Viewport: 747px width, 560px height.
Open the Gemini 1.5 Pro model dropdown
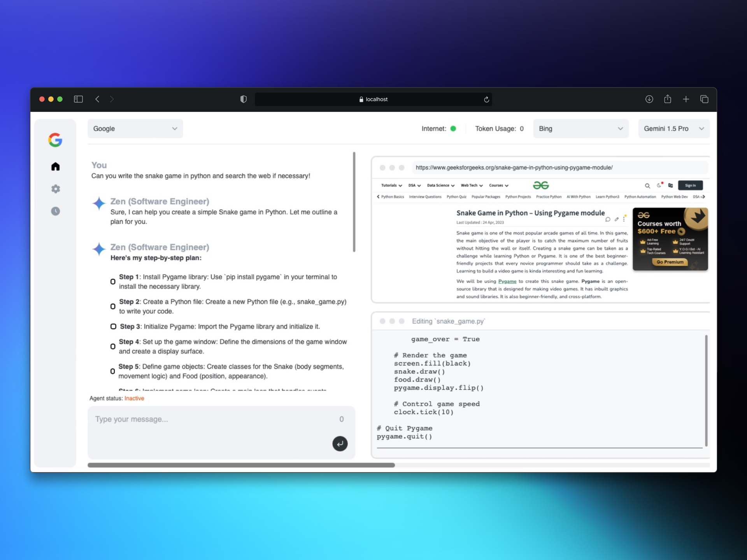673,129
